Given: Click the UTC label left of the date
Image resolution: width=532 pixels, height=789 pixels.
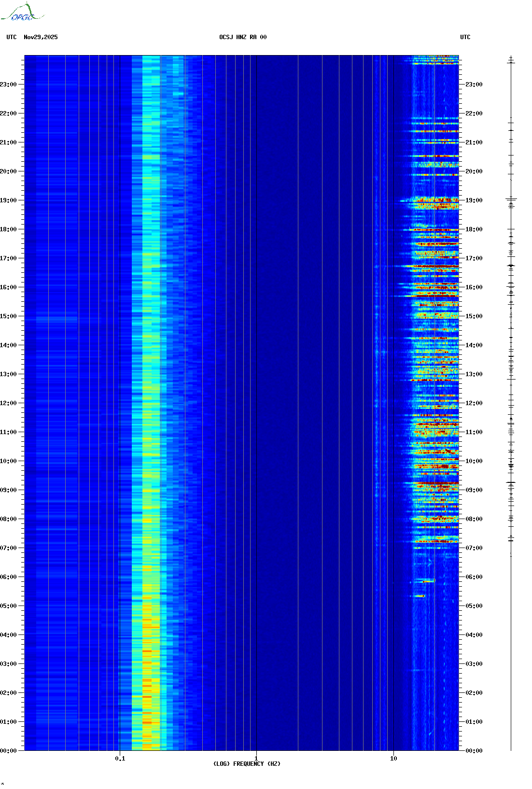Looking at the screenshot, I should coord(12,37).
